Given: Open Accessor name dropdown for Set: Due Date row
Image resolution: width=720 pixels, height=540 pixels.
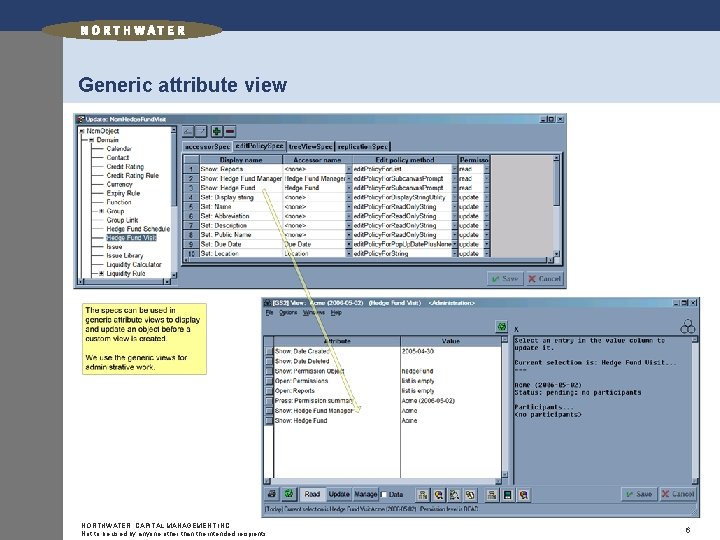Looking at the screenshot, I should coord(349,244).
